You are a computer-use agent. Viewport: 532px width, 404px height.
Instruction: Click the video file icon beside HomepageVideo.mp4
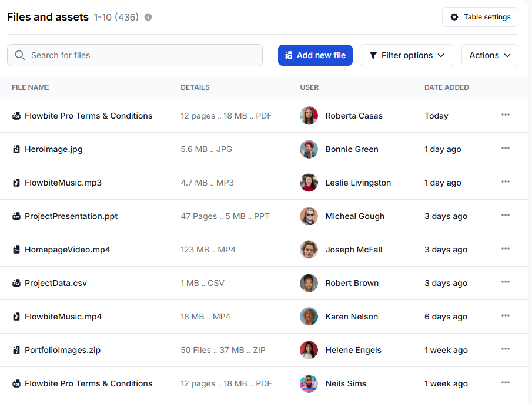(16, 250)
